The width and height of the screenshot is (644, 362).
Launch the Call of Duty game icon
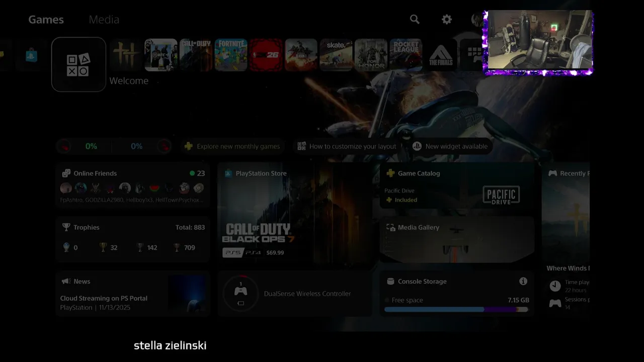[196, 55]
